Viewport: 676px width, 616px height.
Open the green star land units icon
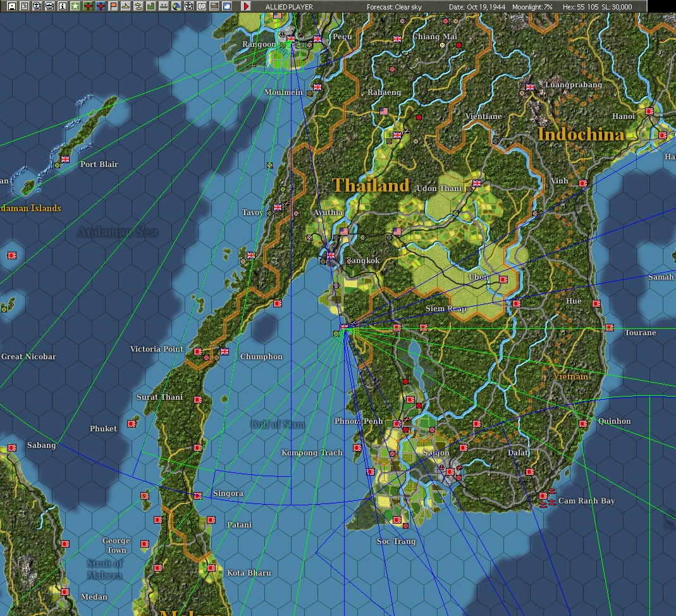coord(75,6)
